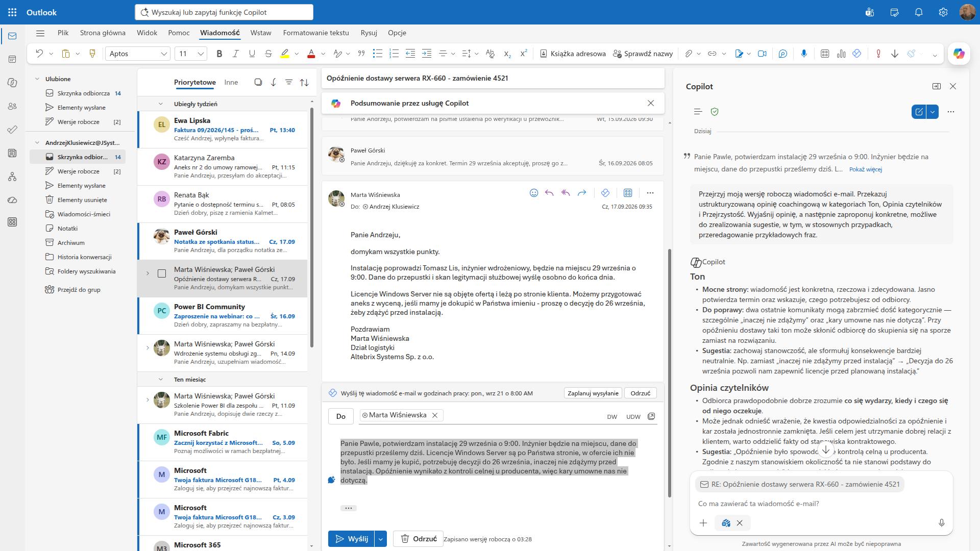The width and height of the screenshot is (980, 551).
Task: Apply the yellow highlight color
Action: point(285,54)
